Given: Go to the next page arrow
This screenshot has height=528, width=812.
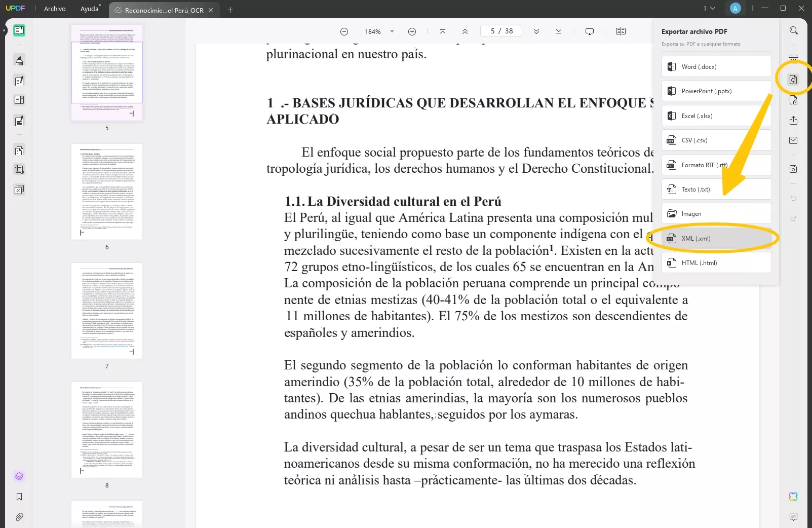Looking at the screenshot, I should [536, 31].
